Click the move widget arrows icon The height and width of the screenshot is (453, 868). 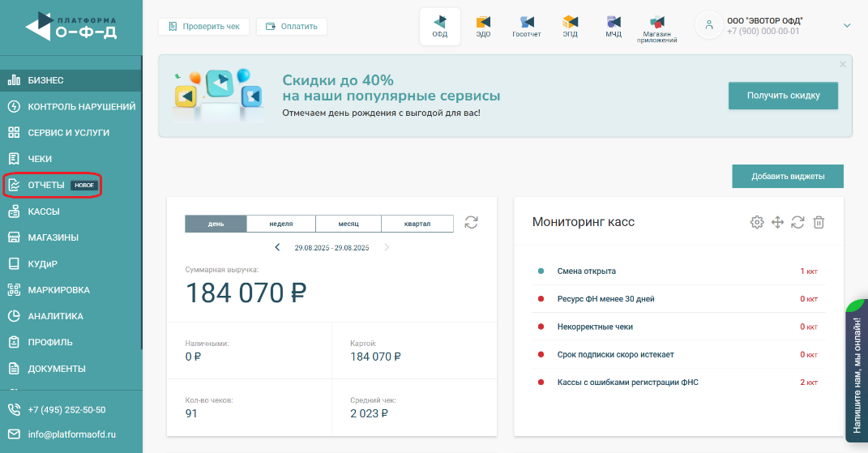pyautogui.click(x=777, y=222)
